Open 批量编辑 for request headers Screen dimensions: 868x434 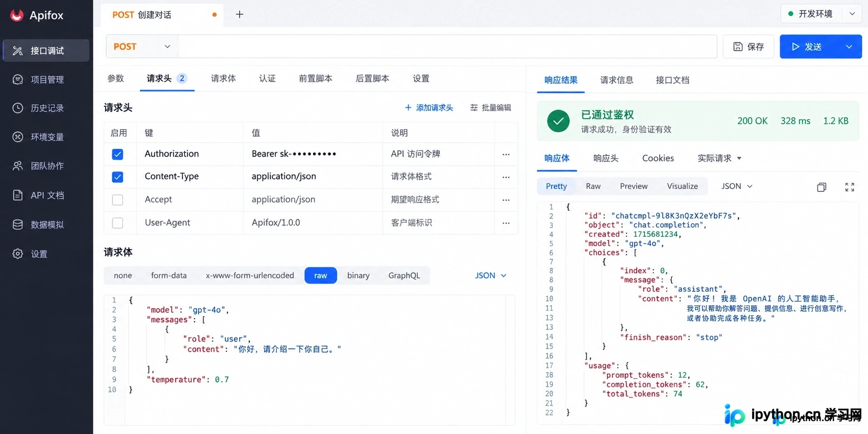click(491, 108)
